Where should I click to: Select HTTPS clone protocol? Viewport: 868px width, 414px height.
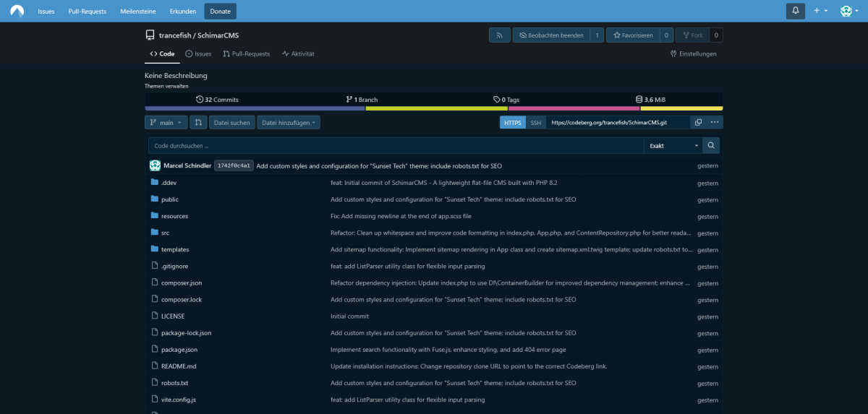pos(512,123)
